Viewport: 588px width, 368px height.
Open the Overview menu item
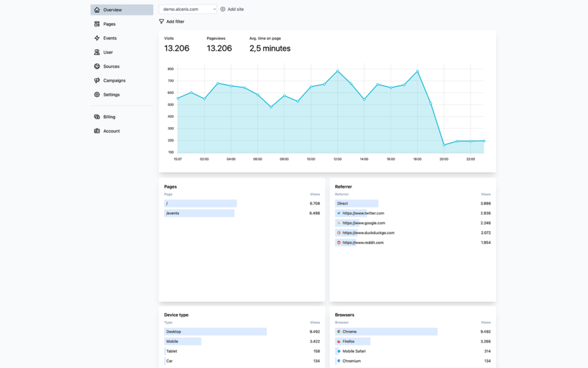coord(122,10)
